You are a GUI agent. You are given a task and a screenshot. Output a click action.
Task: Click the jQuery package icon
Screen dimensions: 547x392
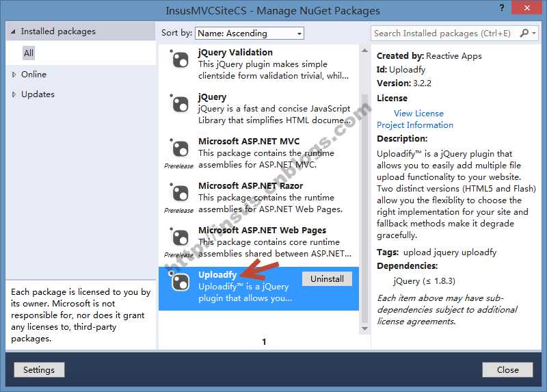[180, 104]
